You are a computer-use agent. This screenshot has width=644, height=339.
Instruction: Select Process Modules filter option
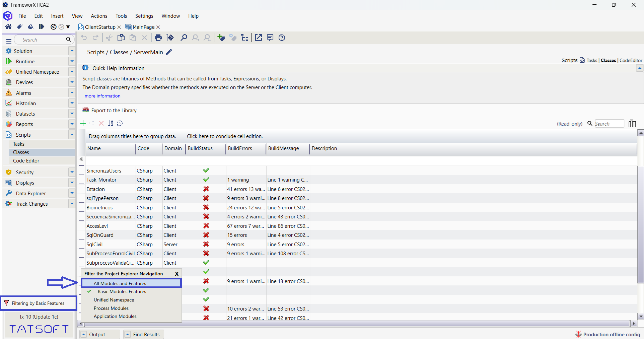111,308
